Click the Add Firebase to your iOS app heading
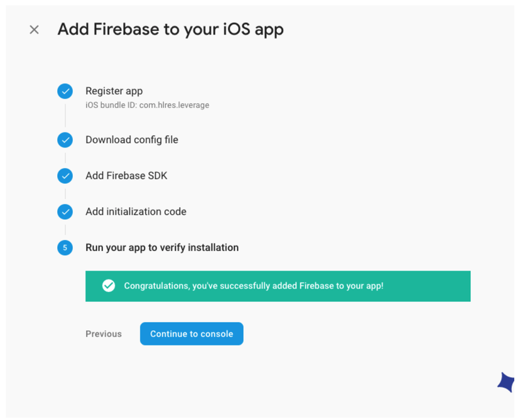Image resolution: width=518 pixels, height=420 pixels. click(170, 29)
